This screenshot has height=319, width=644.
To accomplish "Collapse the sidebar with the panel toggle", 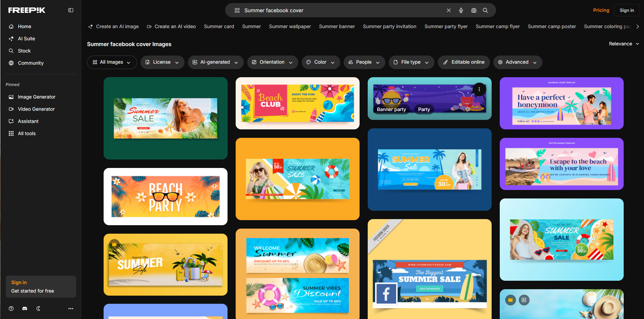I will click(x=70, y=10).
